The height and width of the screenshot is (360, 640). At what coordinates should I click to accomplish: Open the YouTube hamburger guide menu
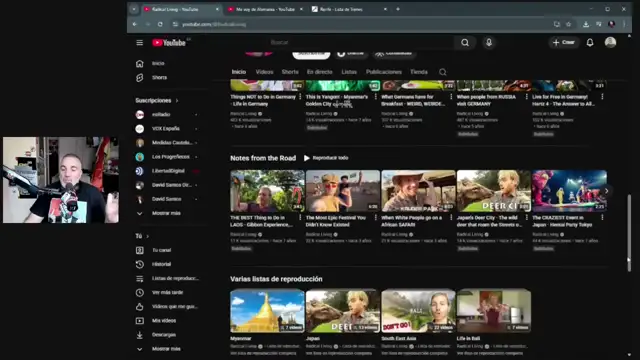point(140,42)
